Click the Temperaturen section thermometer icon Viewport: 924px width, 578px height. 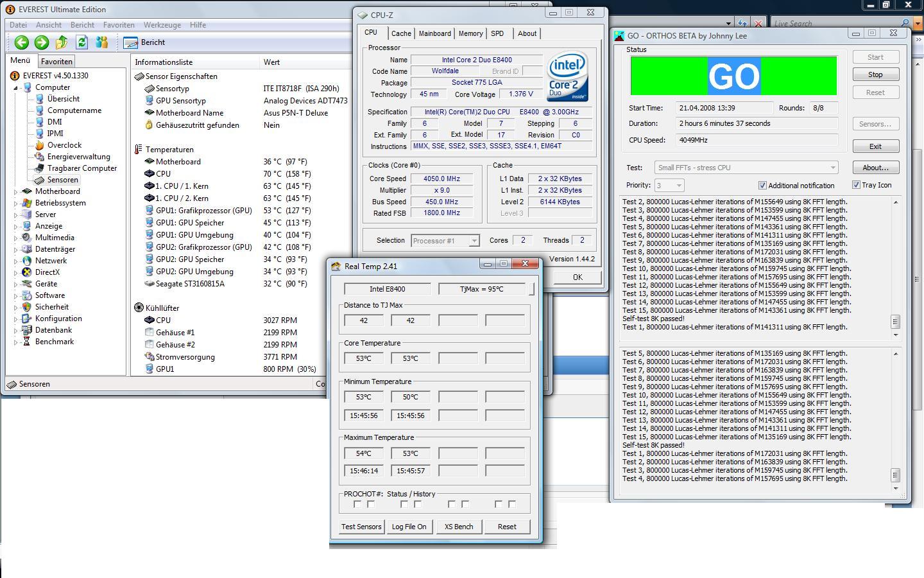click(139, 149)
